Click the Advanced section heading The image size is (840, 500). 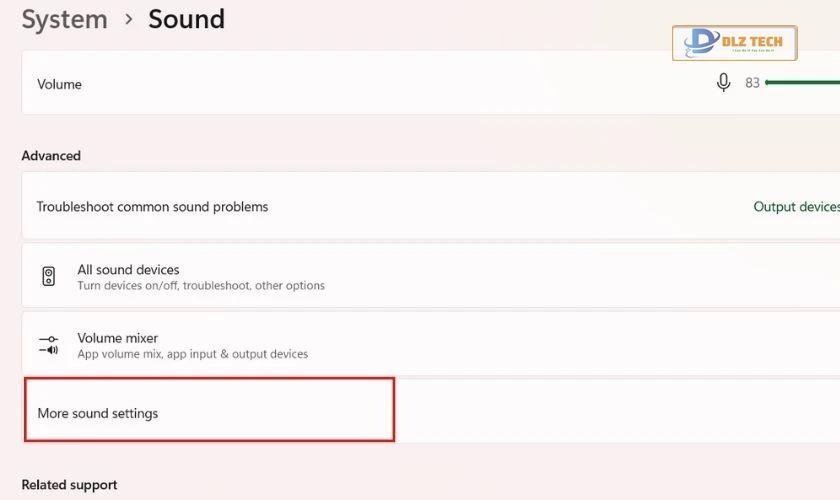coord(51,156)
